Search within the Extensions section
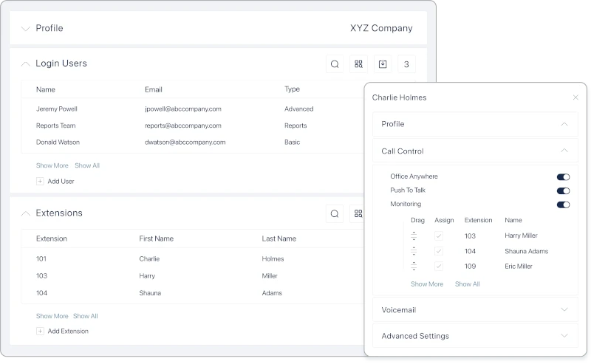The image size is (591, 364). [x=335, y=213]
